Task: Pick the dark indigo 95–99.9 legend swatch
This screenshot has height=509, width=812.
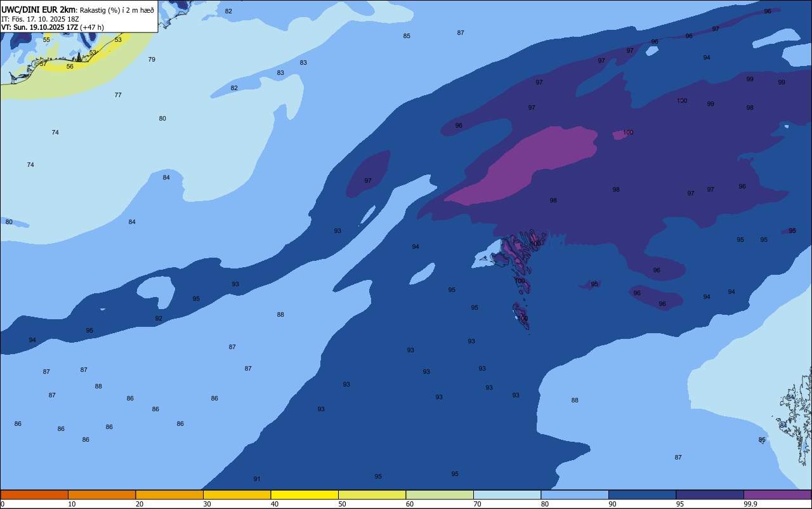Action: click(x=710, y=494)
